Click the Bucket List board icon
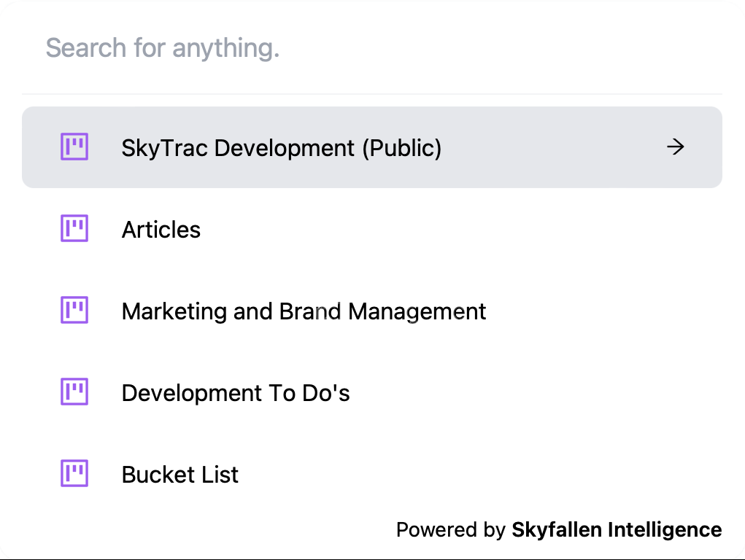The width and height of the screenshot is (745, 560). (x=74, y=474)
